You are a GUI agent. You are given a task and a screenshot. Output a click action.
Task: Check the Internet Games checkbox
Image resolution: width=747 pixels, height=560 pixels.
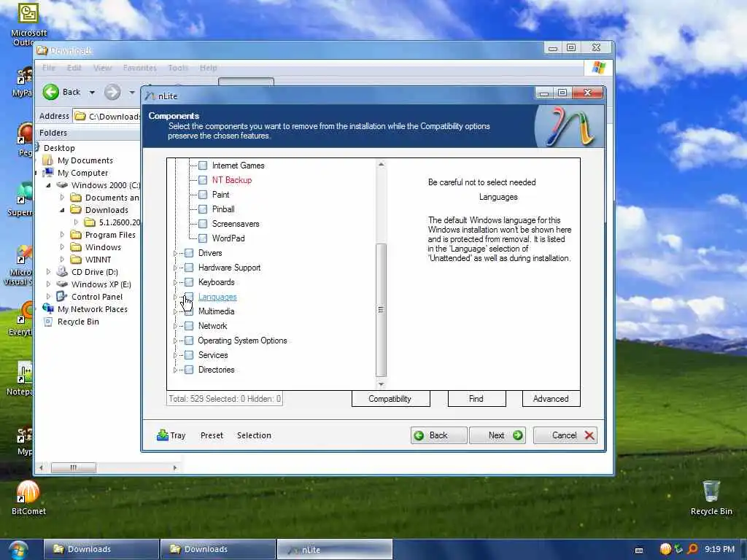coord(203,166)
